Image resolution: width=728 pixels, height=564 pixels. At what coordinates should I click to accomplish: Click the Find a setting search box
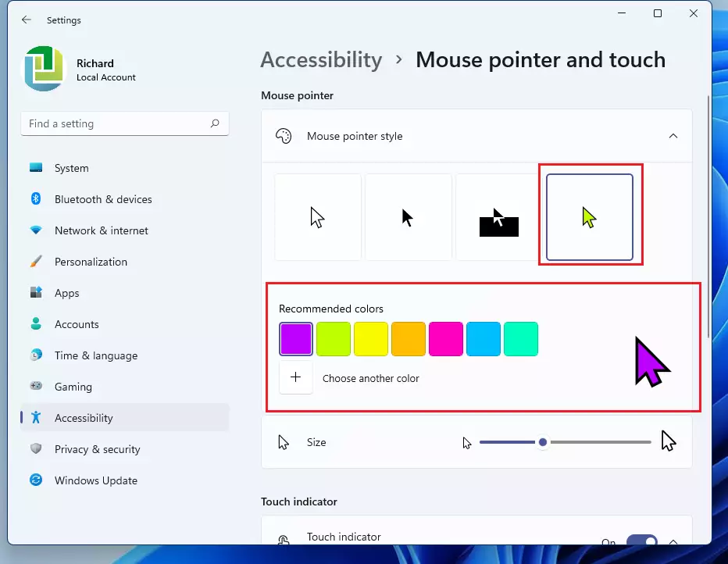124,123
